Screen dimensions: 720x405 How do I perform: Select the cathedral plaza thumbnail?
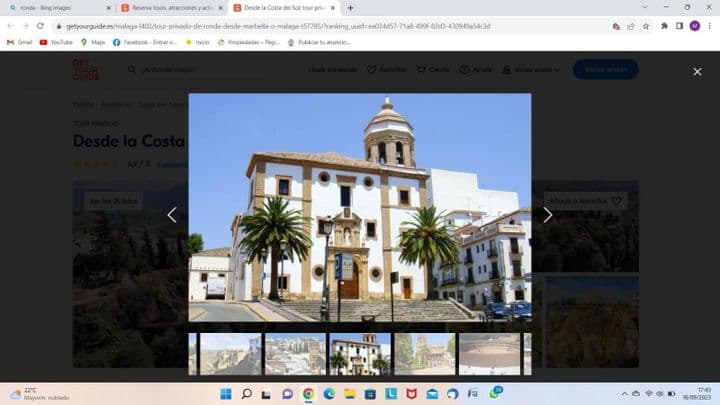425,354
